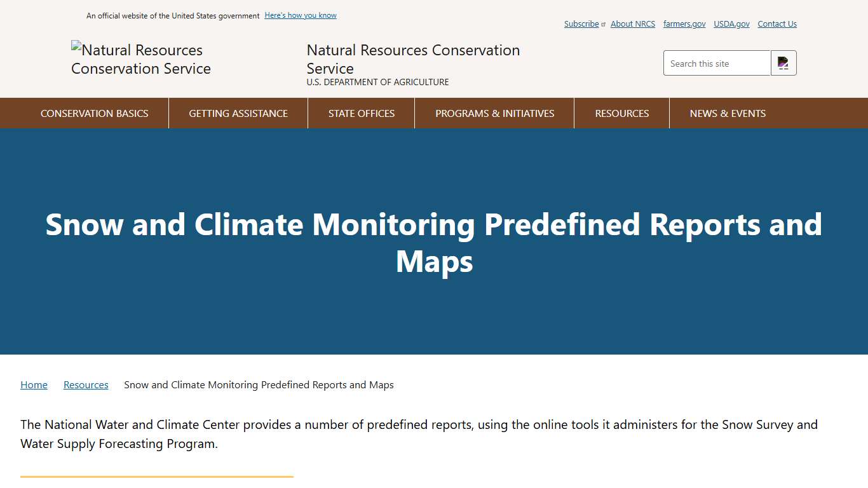The height and width of the screenshot is (488, 868).
Task: Click the external-link icon beside Subscribe
Action: coord(602,24)
